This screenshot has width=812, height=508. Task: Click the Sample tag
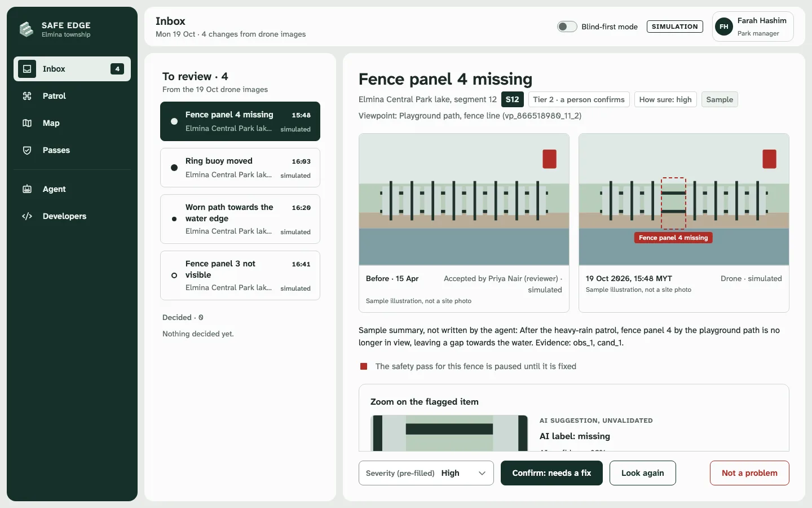click(720, 99)
